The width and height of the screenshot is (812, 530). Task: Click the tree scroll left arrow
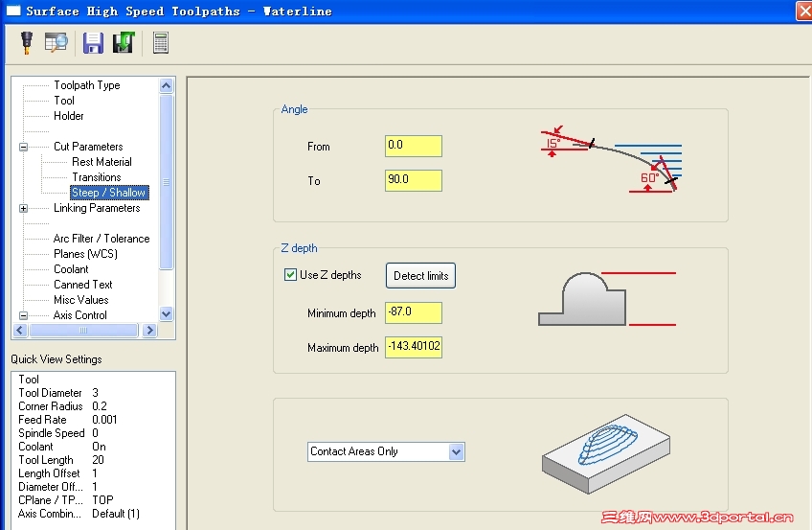click(20, 330)
